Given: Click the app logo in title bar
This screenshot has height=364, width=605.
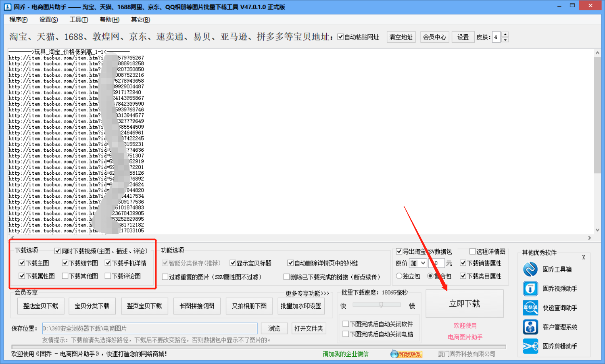Looking at the screenshot, I should [x=8, y=7].
